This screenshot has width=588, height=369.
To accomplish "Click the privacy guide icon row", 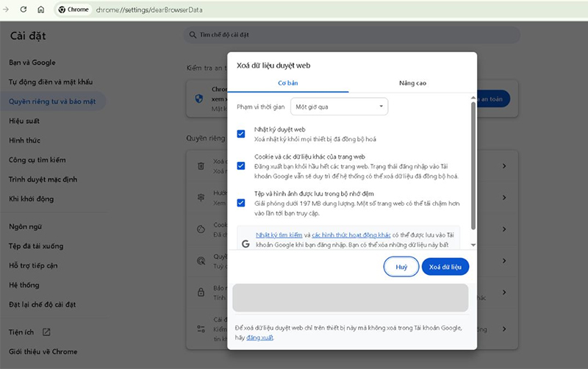I will point(201,198).
